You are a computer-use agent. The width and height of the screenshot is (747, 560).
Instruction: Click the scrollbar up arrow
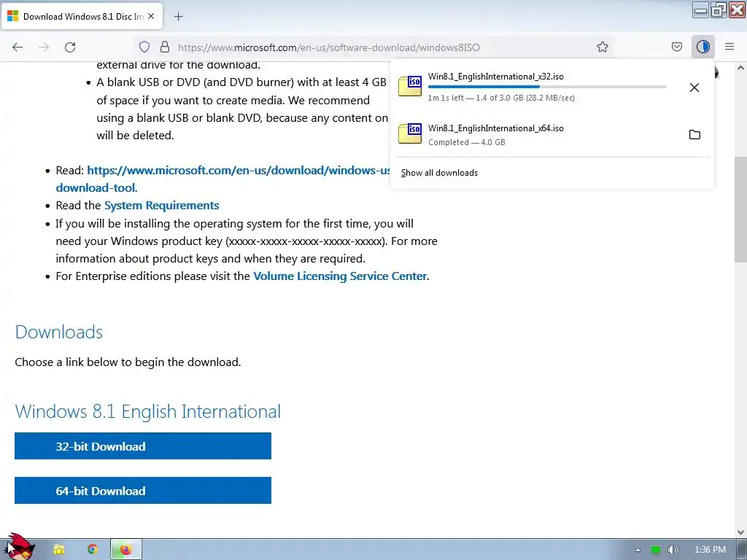pyautogui.click(x=740, y=68)
